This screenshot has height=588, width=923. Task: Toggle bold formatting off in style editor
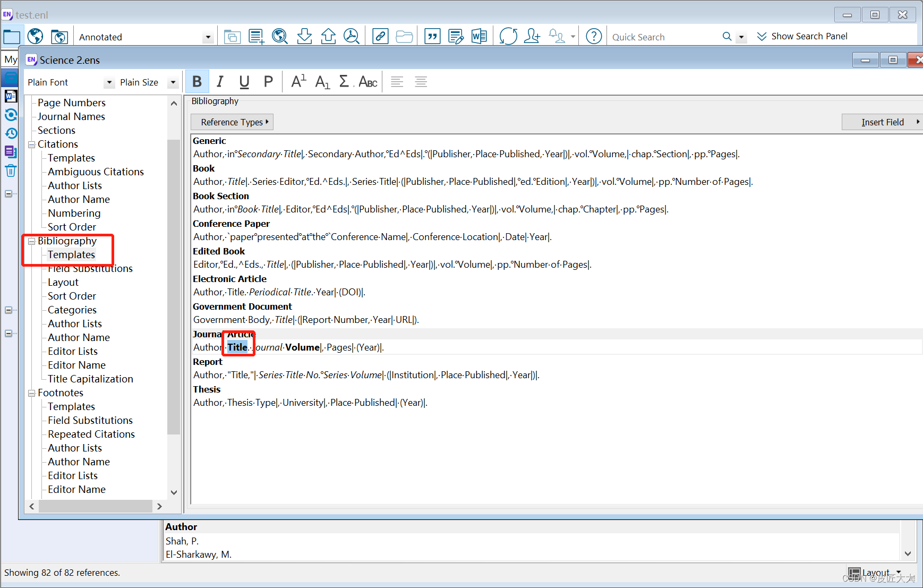[x=197, y=81]
